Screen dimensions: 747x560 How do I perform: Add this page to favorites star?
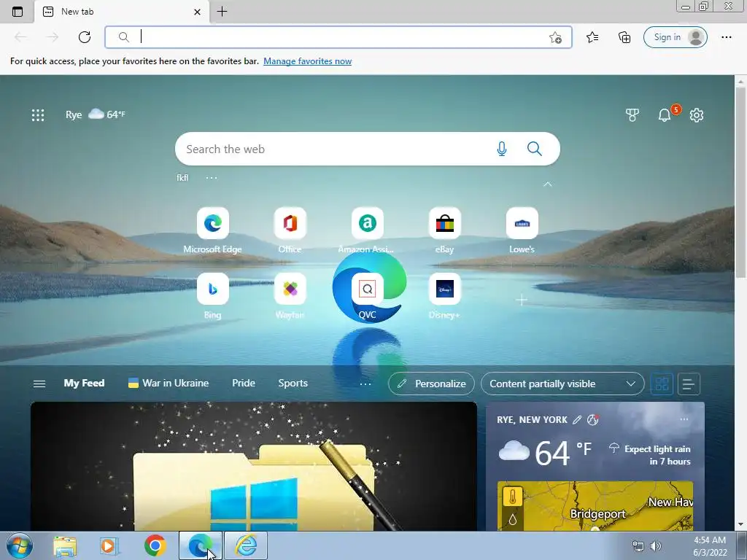tap(555, 38)
